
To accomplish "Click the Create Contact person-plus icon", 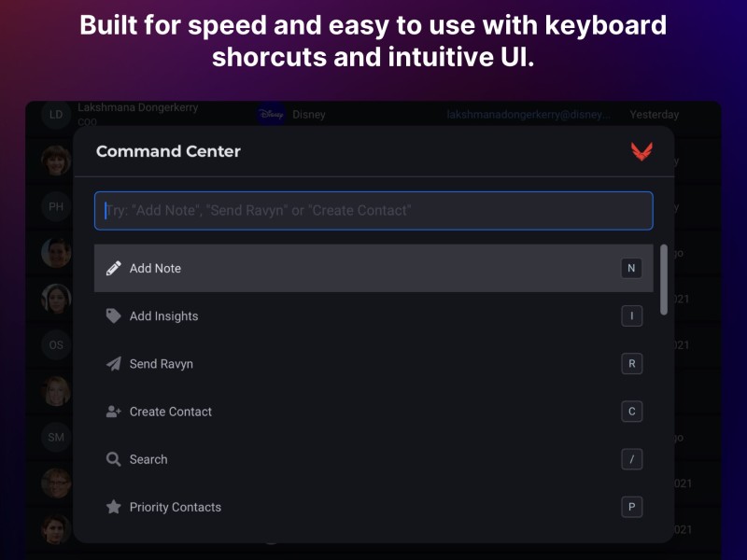I will point(113,412).
